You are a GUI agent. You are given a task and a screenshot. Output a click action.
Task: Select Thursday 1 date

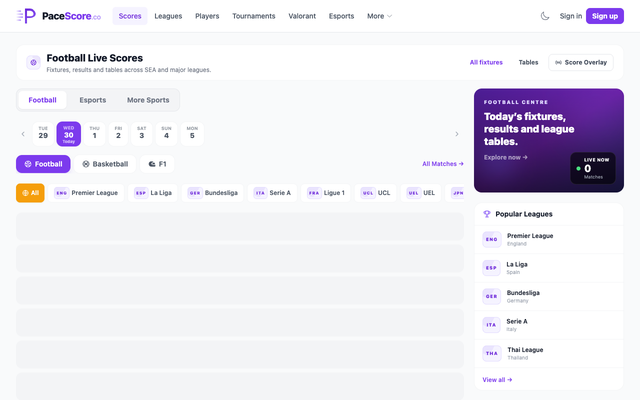click(x=94, y=133)
